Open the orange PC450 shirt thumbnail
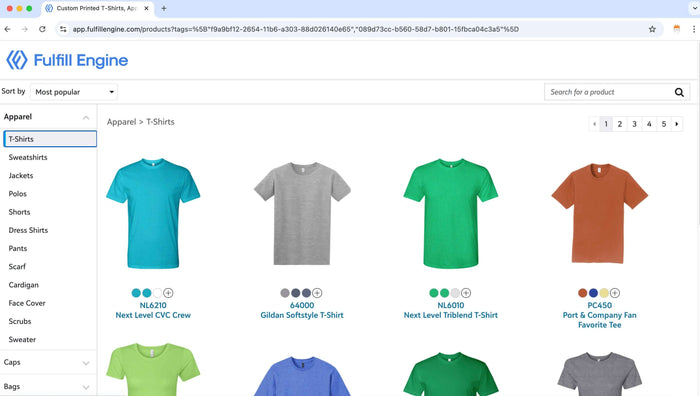The image size is (700, 396). click(600, 213)
